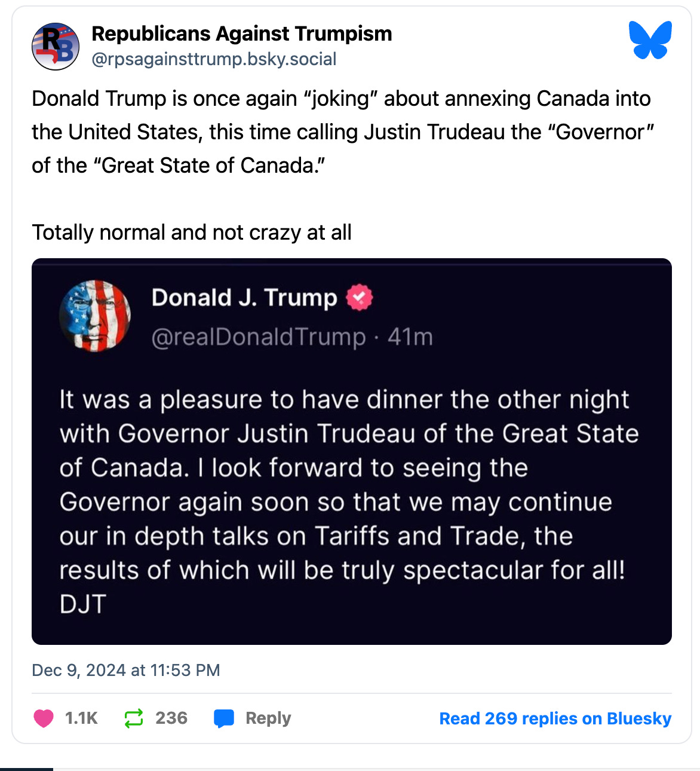Viewport: 700px width, 771px height.
Task: Click the 1.1K like count
Action: 81,718
